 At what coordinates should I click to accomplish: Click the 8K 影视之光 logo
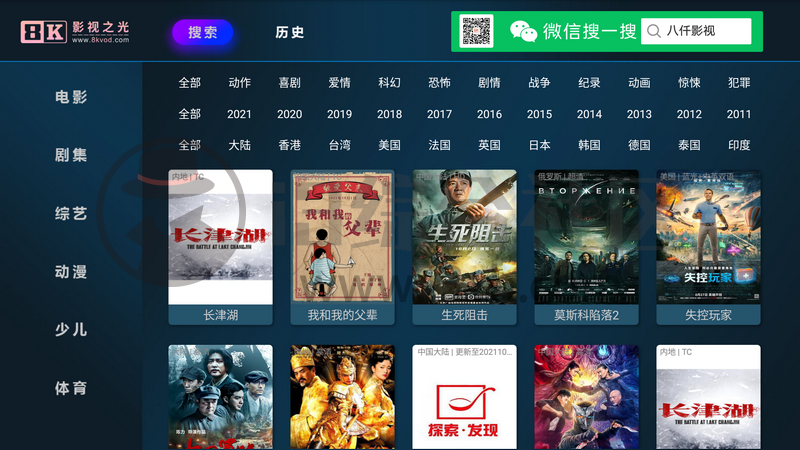tap(75, 32)
